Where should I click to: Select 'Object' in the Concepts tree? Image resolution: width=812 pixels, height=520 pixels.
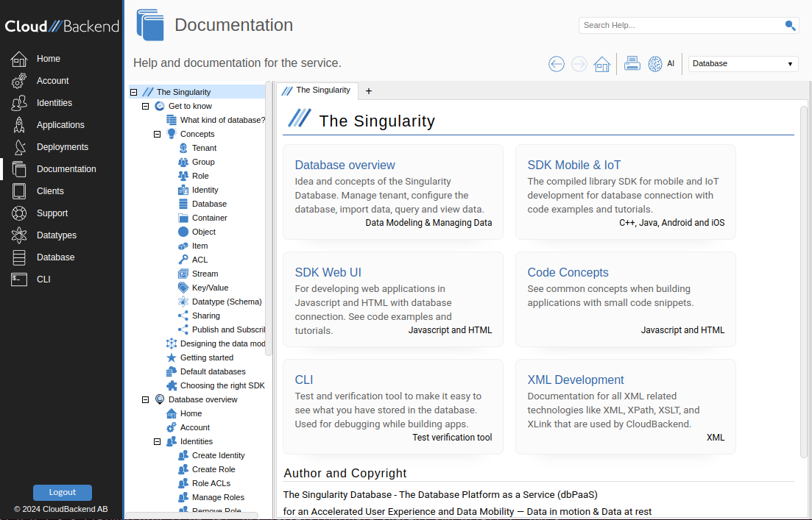coord(204,232)
